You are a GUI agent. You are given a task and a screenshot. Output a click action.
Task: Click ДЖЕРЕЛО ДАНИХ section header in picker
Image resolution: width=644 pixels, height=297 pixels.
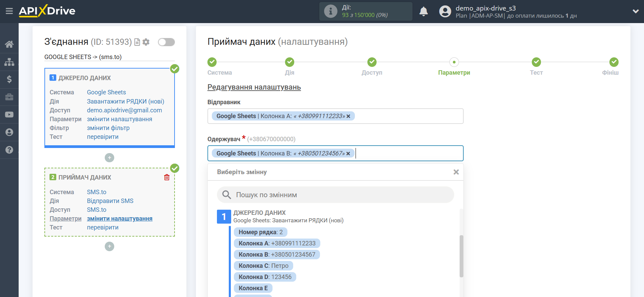pos(259,213)
